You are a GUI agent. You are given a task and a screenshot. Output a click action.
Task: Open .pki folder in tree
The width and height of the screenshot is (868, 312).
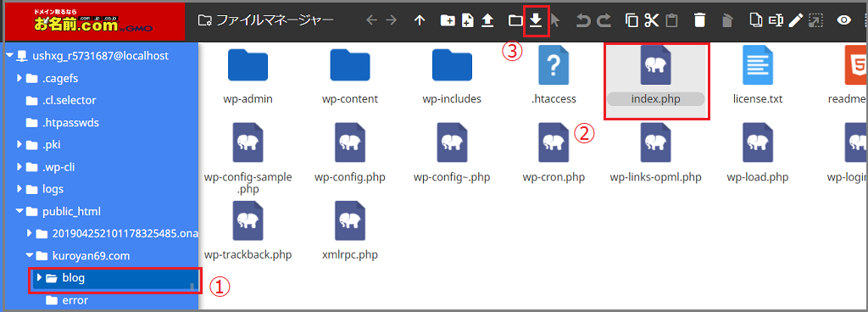pos(52,144)
